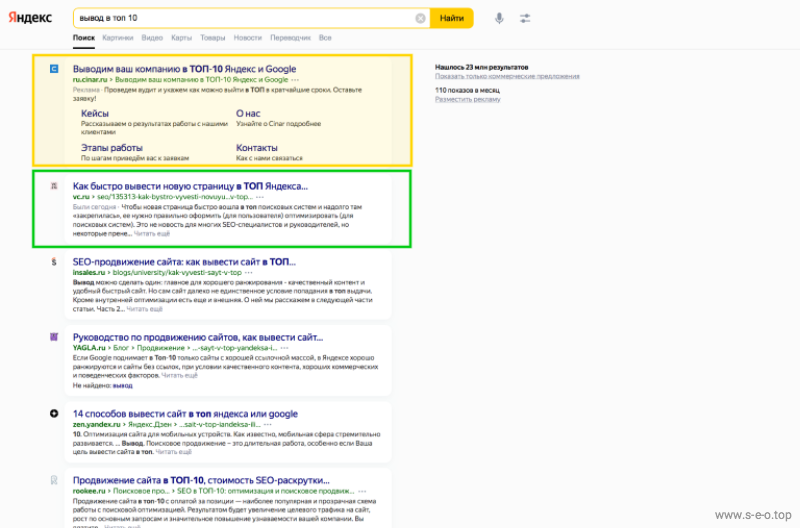Viewport: 800px width, 528px height.
Task: Expand vc.ru snippet with Читать ещё
Action: pos(152,234)
